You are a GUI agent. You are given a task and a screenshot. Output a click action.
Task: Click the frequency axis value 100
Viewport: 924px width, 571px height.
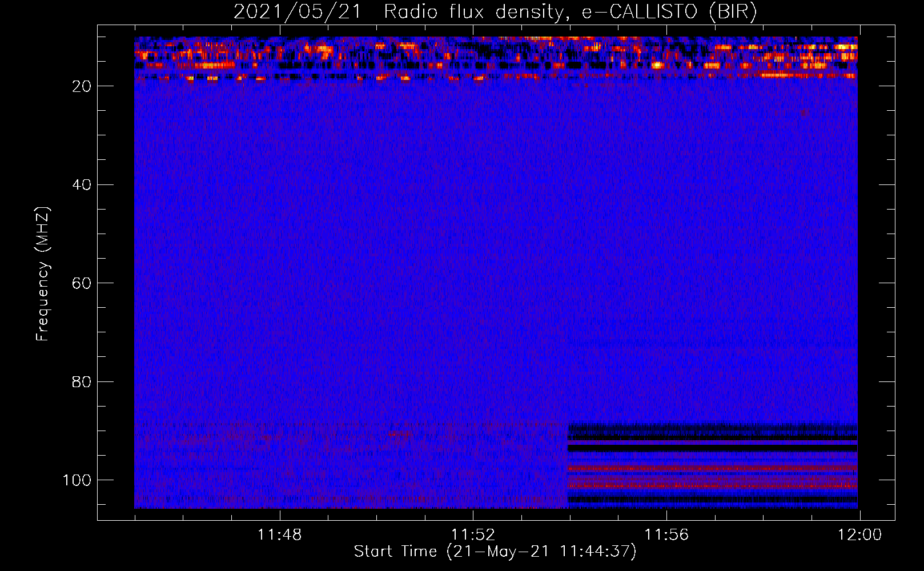[x=77, y=480]
